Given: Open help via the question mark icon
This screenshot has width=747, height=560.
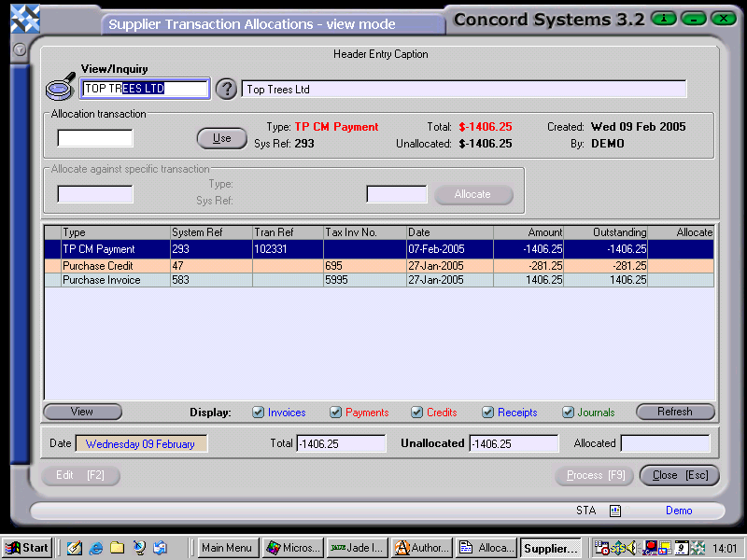Looking at the screenshot, I should tap(226, 89).
